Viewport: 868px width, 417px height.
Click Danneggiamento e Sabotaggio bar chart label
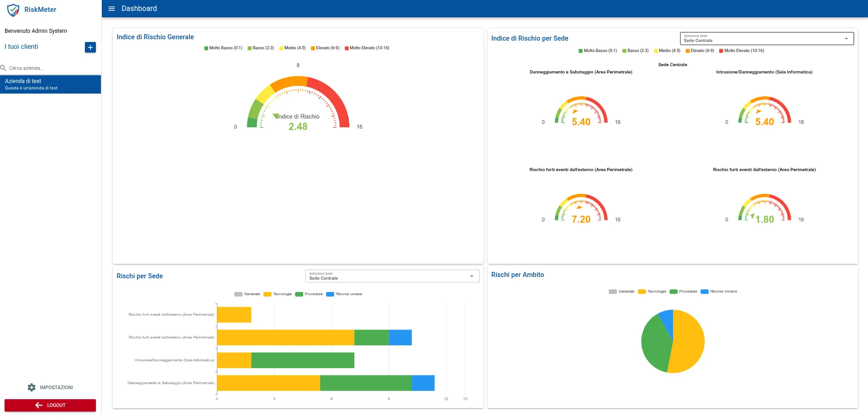[171, 383]
